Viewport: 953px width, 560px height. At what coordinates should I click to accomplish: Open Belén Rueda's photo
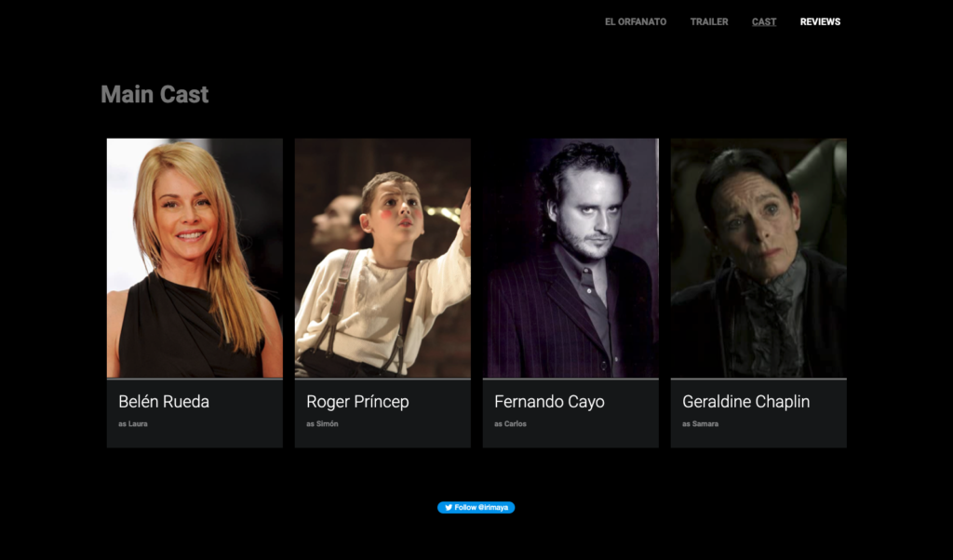[x=195, y=258]
